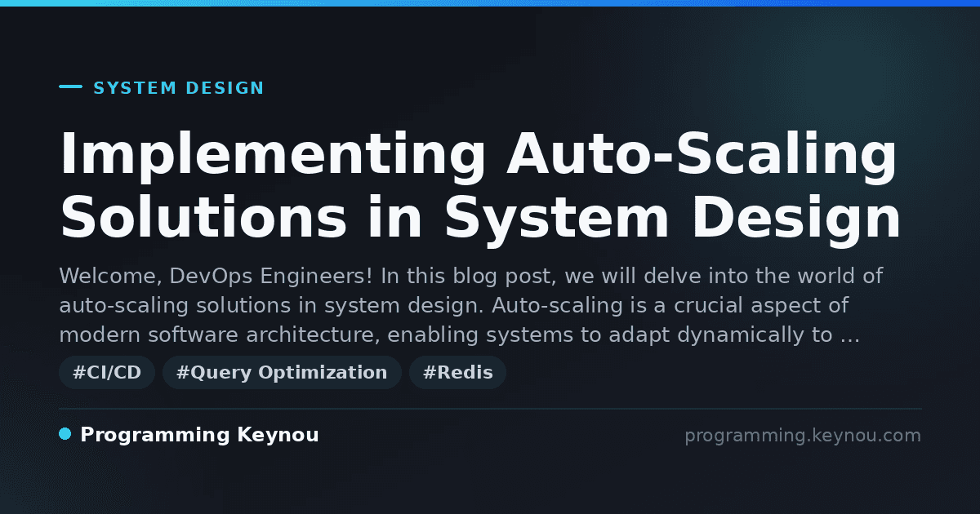Click the cyan dot beside Programming Keynou
This screenshot has height=514, width=980.
click(x=65, y=434)
